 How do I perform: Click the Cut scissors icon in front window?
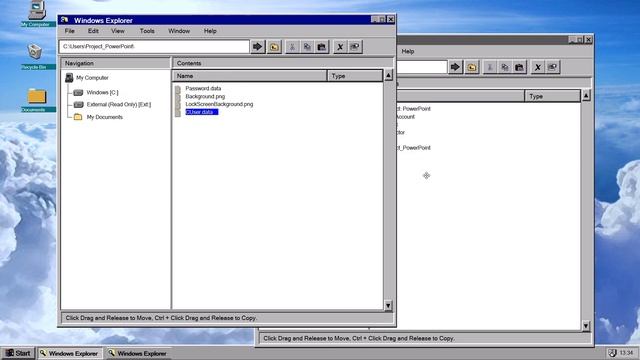(x=292, y=47)
